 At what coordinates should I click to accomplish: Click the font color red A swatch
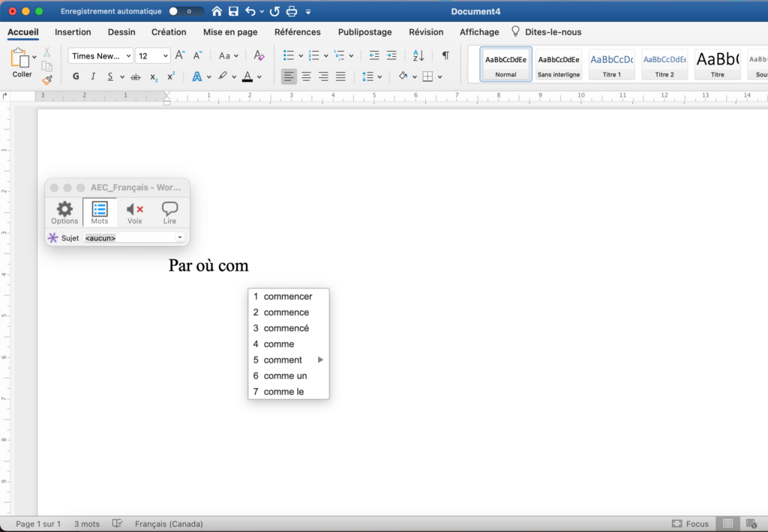point(247,76)
